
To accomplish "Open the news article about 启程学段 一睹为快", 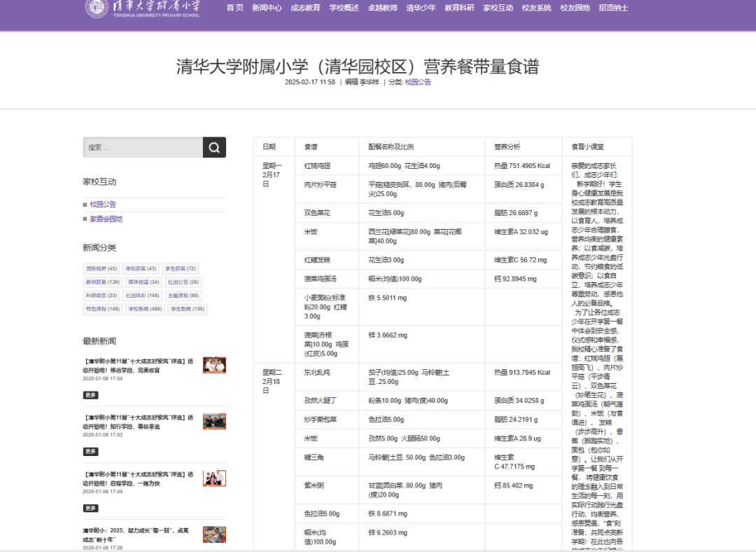I will pos(138,478).
